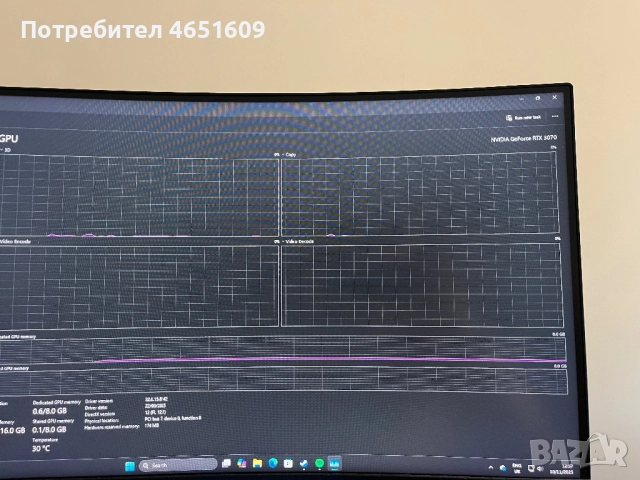Click the Copy engine utilization graph
The image size is (640, 480).
(x=420, y=193)
